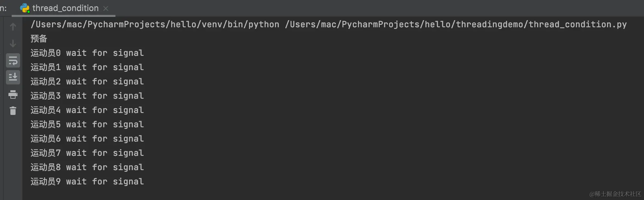Image resolution: width=644 pixels, height=200 pixels.
Task: Click the Run panel label before the tab
Action: tap(3, 8)
